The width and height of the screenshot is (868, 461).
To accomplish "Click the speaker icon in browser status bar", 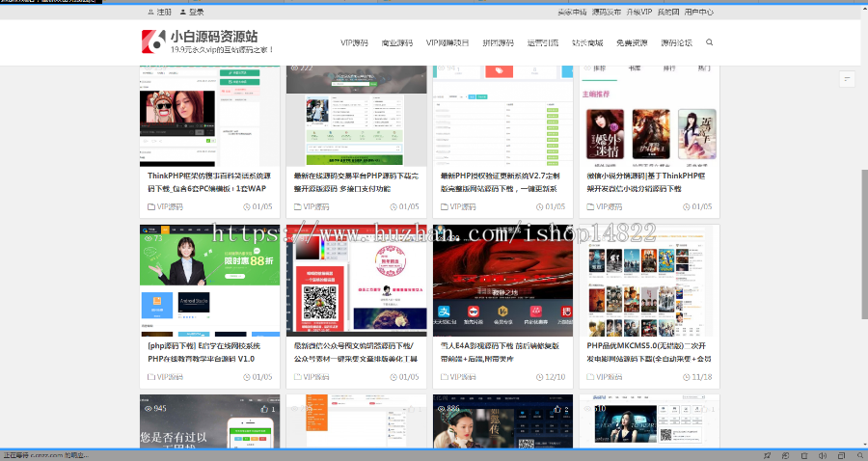I will pyautogui.click(x=823, y=455).
